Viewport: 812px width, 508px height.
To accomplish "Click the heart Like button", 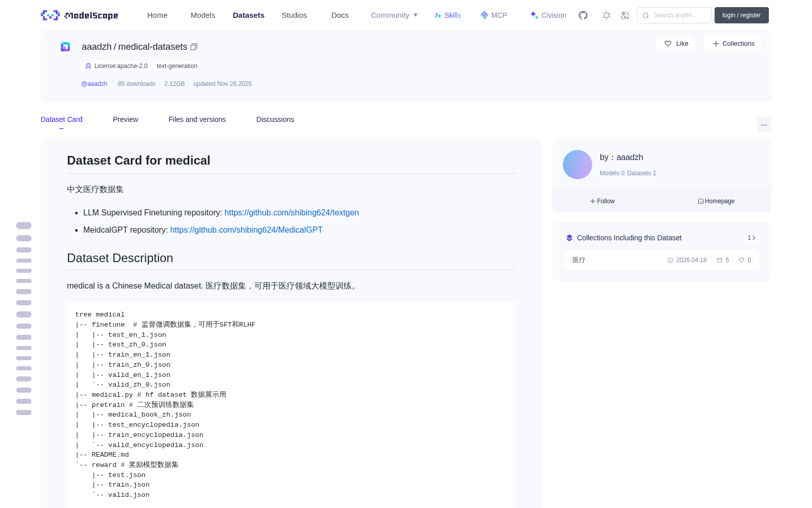I will 676,44.
